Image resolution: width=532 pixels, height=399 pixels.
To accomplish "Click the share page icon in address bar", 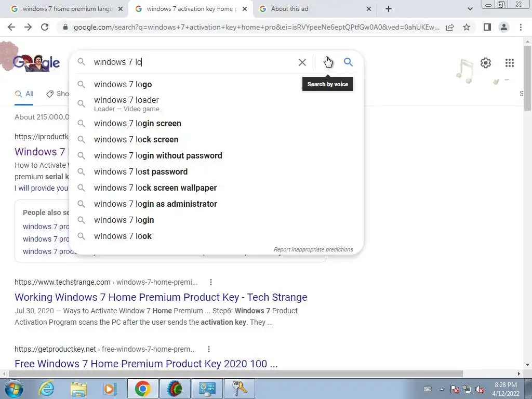I will 450,27.
